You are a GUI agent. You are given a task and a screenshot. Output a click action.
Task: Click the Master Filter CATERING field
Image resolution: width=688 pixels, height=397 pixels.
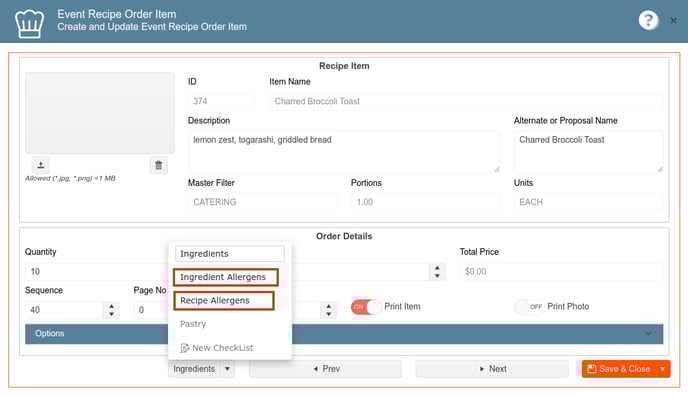click(263, 202)
